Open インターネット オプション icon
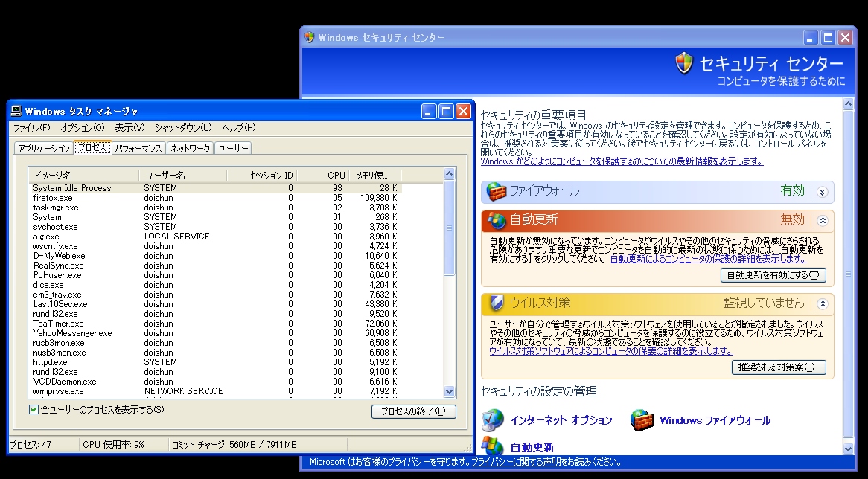 tap(493, 420)
